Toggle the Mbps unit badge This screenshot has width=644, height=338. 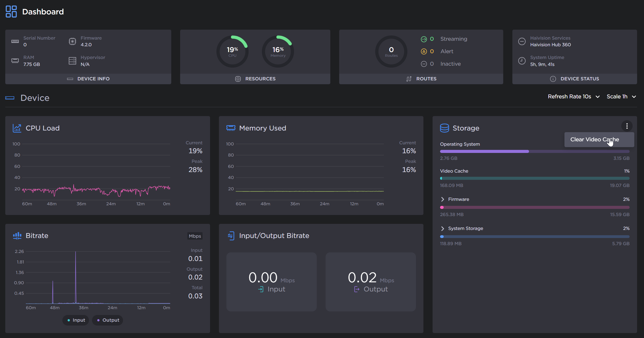195,236
